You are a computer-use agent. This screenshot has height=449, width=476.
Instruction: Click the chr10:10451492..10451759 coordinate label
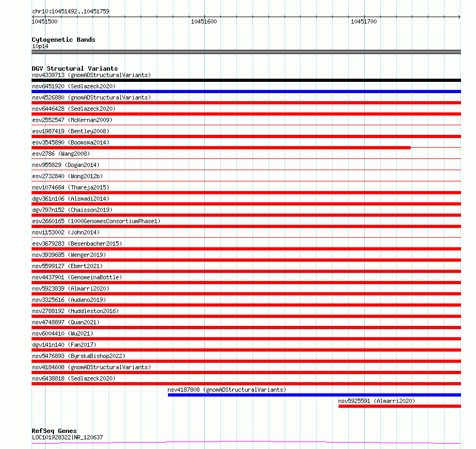[x=71, y=11]
